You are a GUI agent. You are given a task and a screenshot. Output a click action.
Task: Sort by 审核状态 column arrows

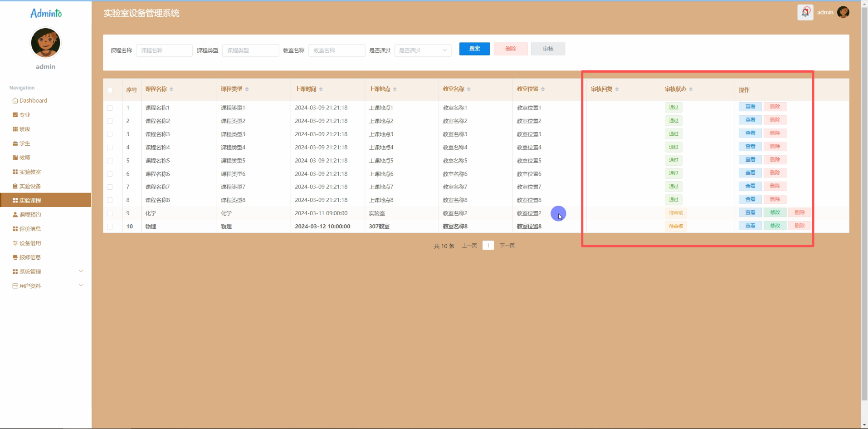691,89
